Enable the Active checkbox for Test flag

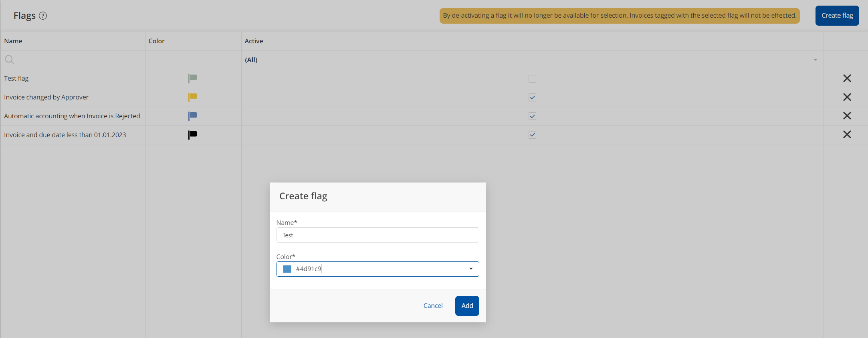[x=532, y=79]
